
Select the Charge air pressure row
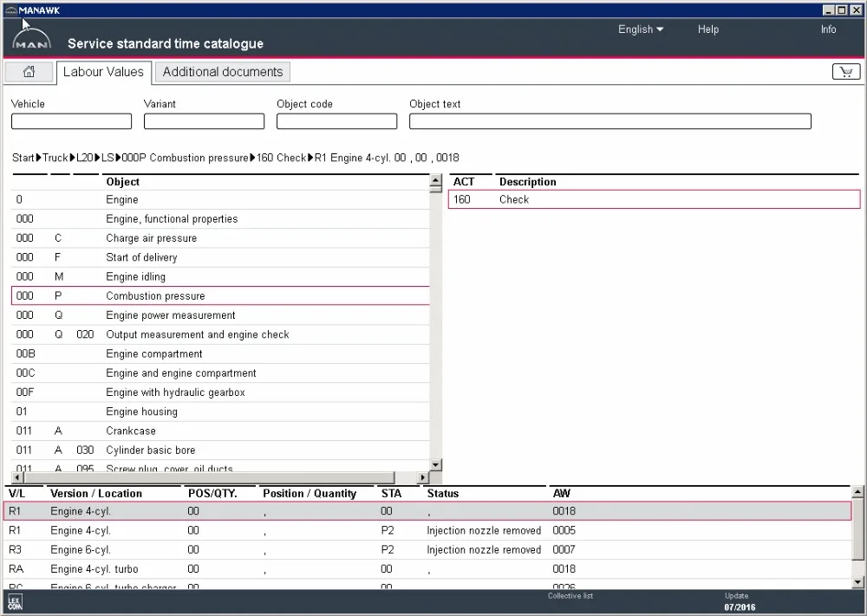tap(220, 238)
